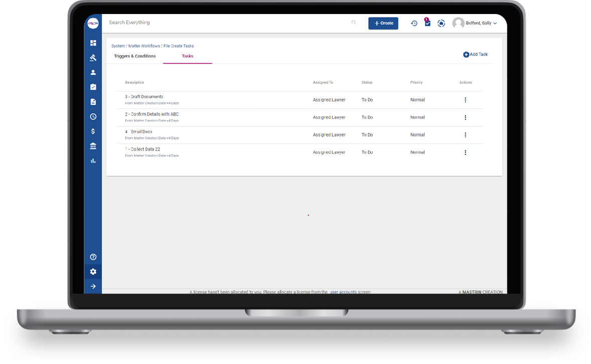The width and height of the screenshot is (591, 364).
Task: Open actions menu for Email Docs row
Action: click(465, 135)
